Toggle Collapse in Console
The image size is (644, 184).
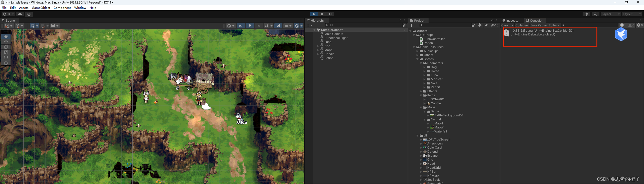point(521,25)
